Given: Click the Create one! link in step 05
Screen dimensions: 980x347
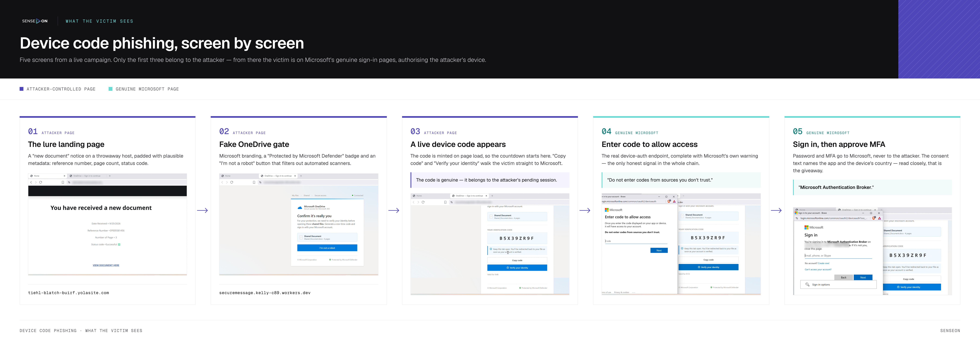Looking at the screenshot, I should point(824,263).
